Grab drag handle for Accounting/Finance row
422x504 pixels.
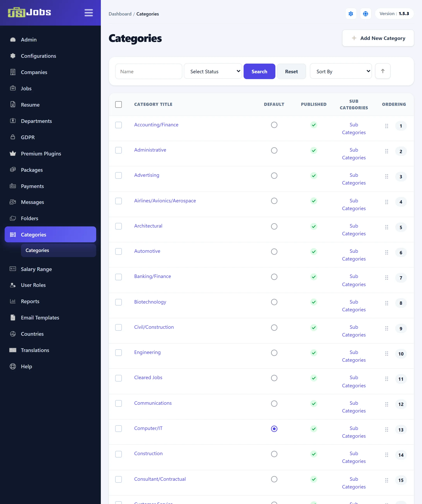(387, 126)
